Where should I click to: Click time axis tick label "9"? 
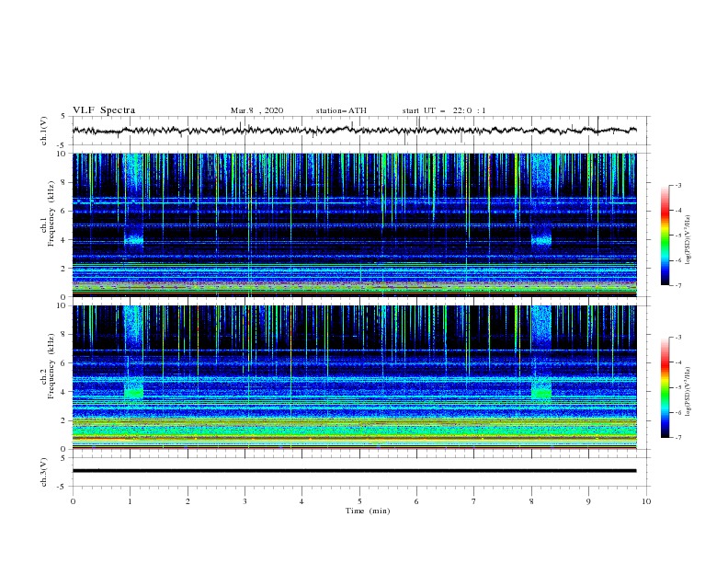tap(588, 501)
